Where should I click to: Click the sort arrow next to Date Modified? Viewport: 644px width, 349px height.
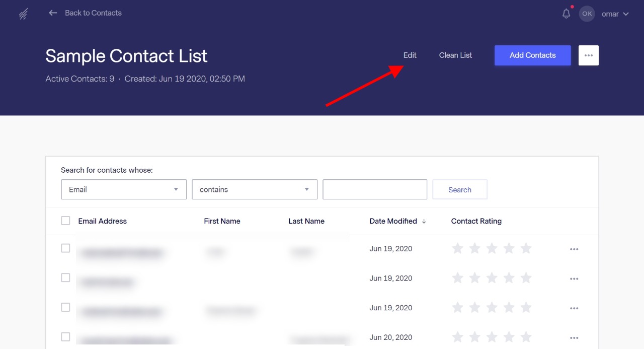click(x=424, y=222)
